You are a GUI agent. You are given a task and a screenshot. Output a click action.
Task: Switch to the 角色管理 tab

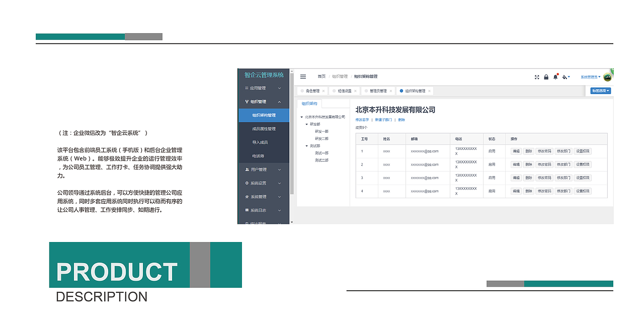312,91
